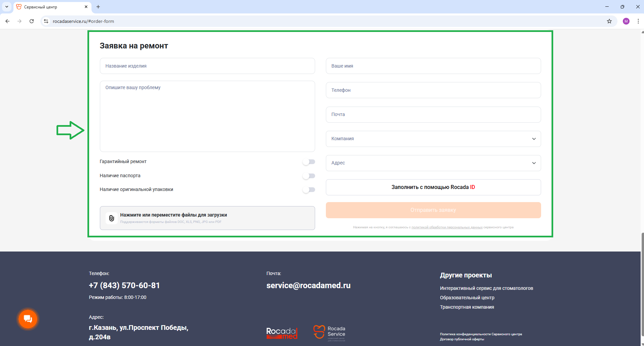The height and width of the screenshot is (346, 644).
Task: Expand the Адрес dropdown
Action: coord(433,163)
